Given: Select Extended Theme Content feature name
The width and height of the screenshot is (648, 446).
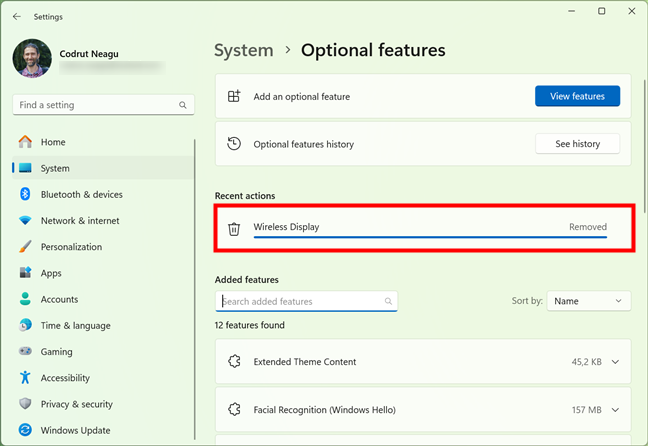Looking at the screenshot, I should click(x=305, y=362).
